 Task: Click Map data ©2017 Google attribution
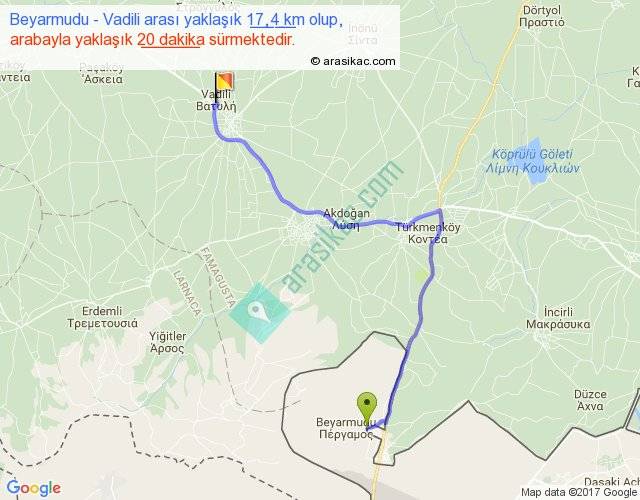tap(579, 492)
